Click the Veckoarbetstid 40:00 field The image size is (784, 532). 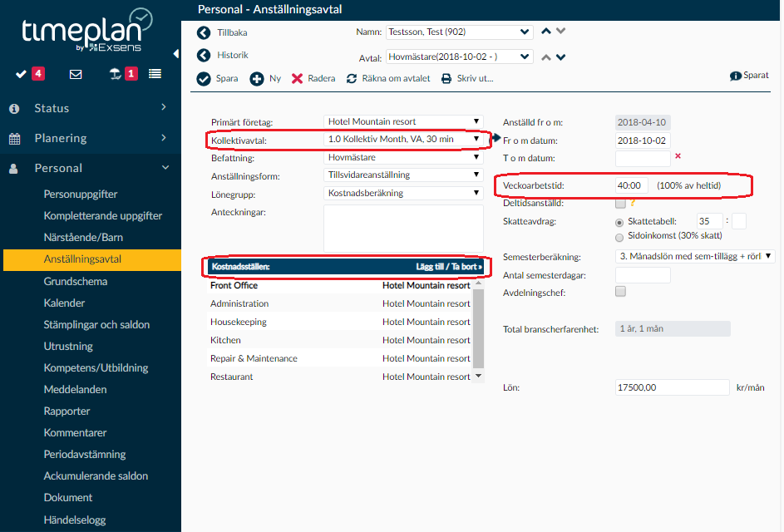(632, 185)
